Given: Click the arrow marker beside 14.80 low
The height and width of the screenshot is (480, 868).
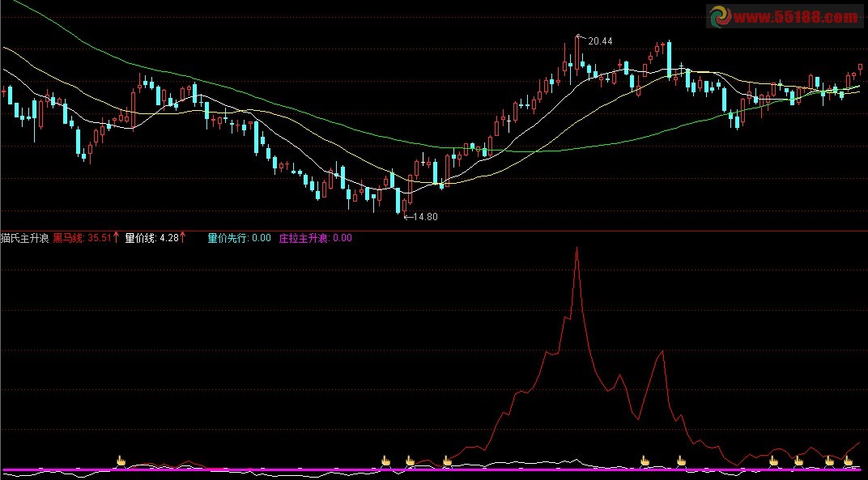Looking at the screenshot, I should [x=407, y=217].
